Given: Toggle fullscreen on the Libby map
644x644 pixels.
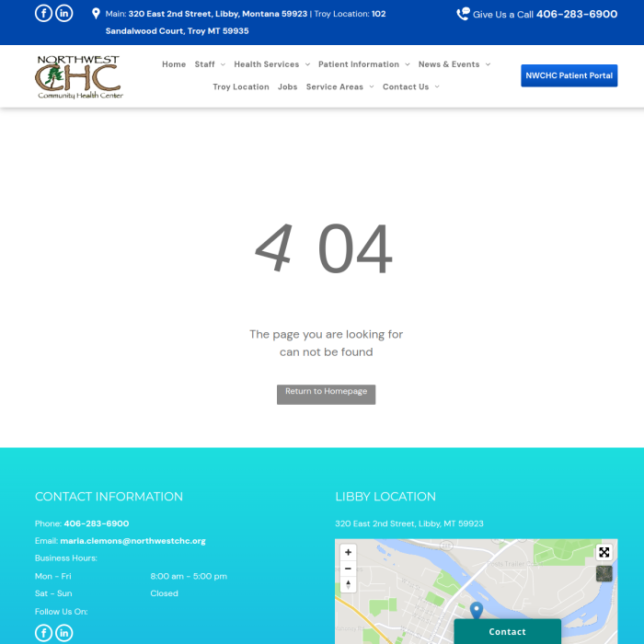Looking at the screenshot, I should [604, 552].
